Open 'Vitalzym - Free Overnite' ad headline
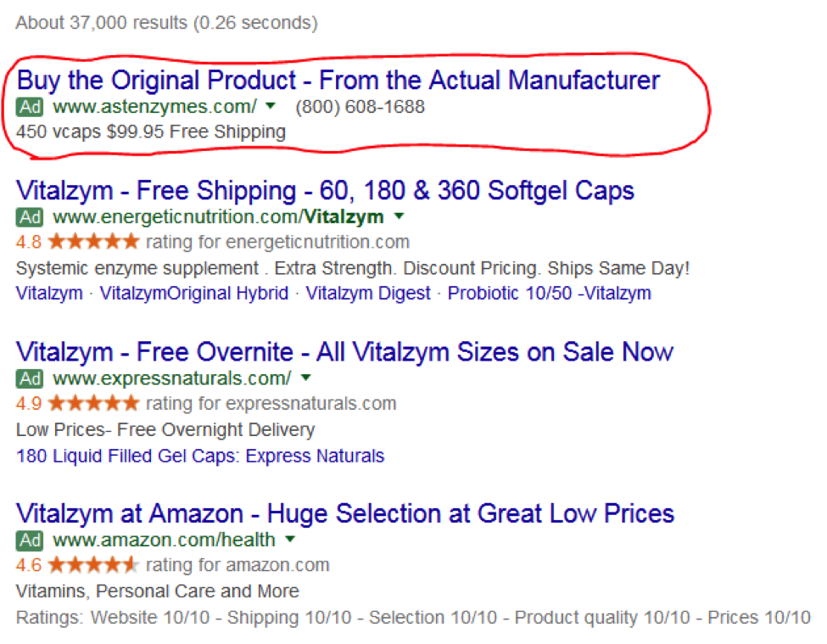Viewport: 827px width, 644px height. pos(344,351)
